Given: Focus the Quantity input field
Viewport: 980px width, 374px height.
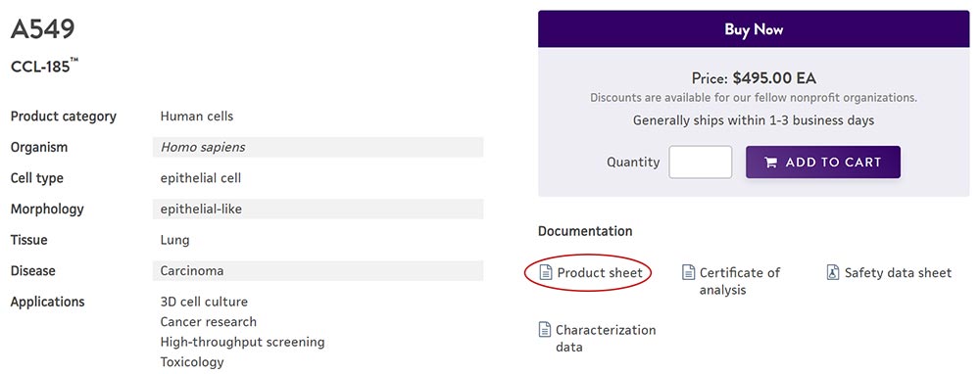Looking at the screenshot, I should 700,163.
